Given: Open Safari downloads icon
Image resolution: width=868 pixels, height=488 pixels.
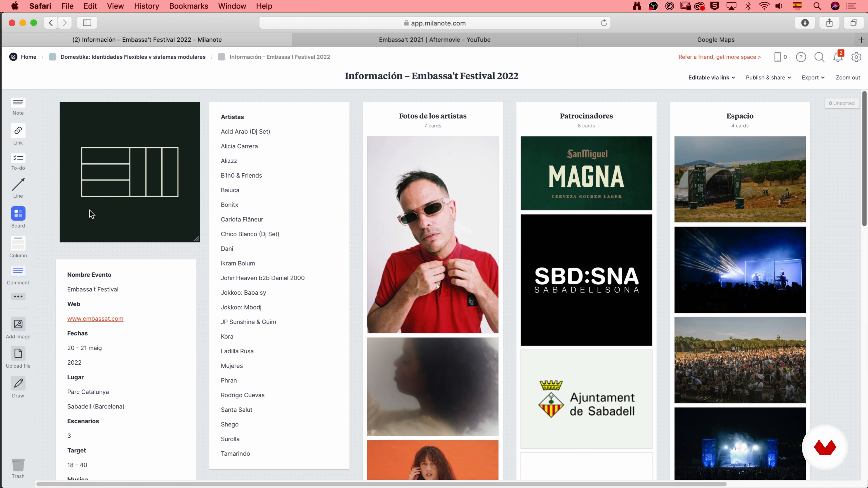Looking at the screenshot, I should click(805, 23).
